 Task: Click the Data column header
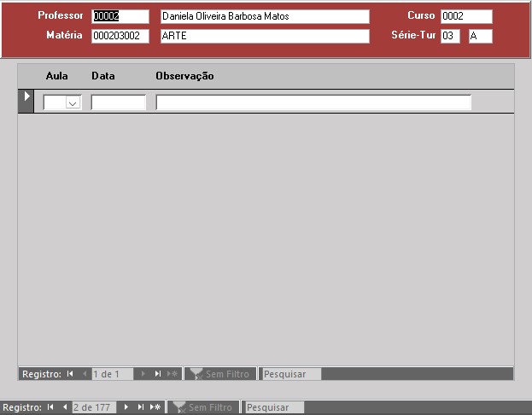pyautogui.click(x=103, y=76)
